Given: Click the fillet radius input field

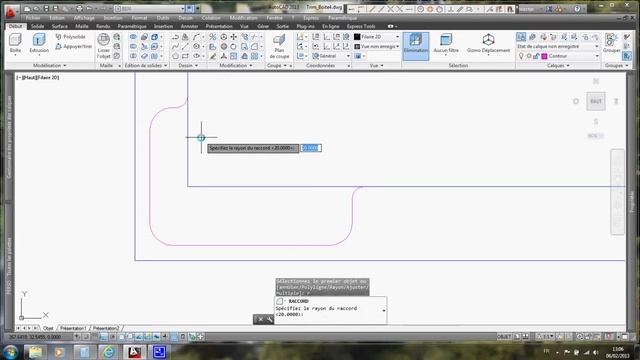Looking at the screenshot, I should [x=311, y=148].
